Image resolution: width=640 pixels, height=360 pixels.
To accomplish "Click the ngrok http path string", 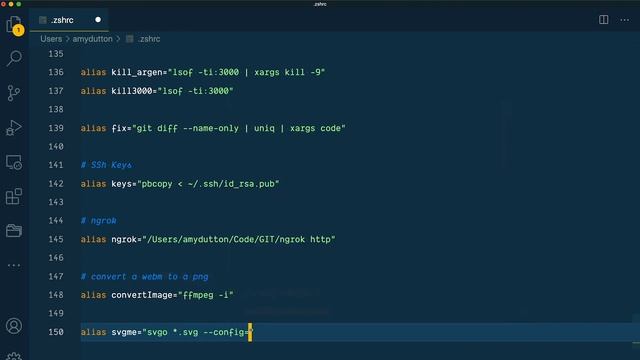I will pyautogui.click(x=239, y=239).
